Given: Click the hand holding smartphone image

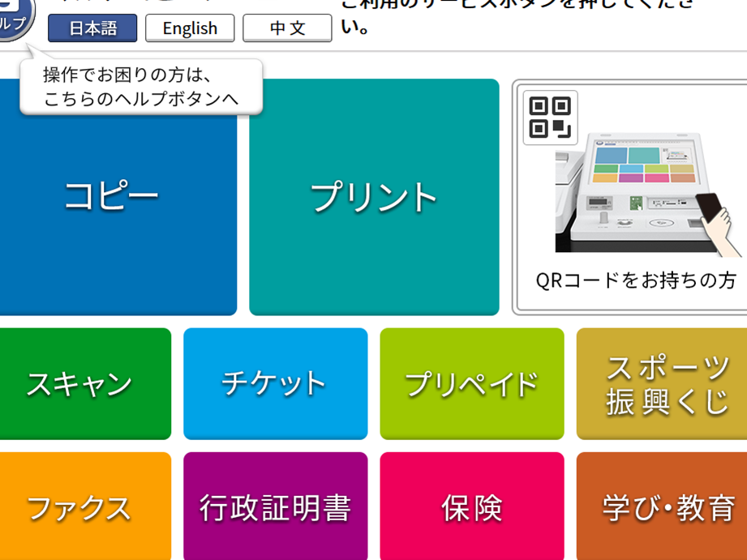Looking at the screenshot, I should (718, 223).
